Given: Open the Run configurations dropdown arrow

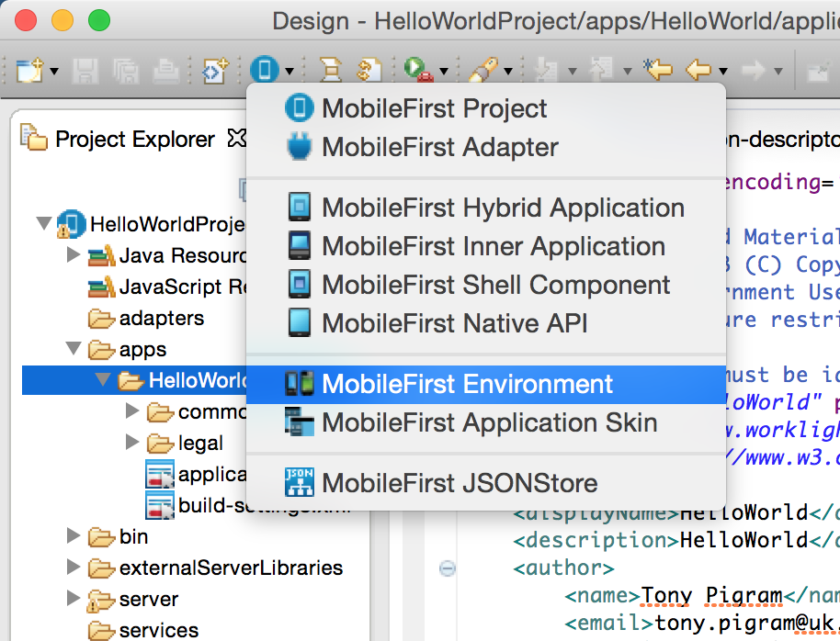Looking at the screenshot, I should click(444, 71).
